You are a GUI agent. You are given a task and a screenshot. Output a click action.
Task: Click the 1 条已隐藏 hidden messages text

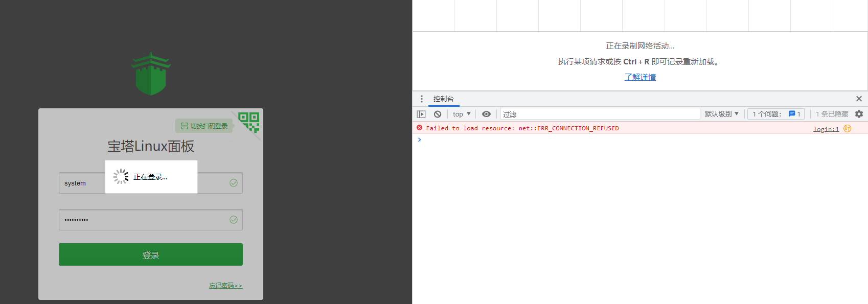[x=832, y=114]
